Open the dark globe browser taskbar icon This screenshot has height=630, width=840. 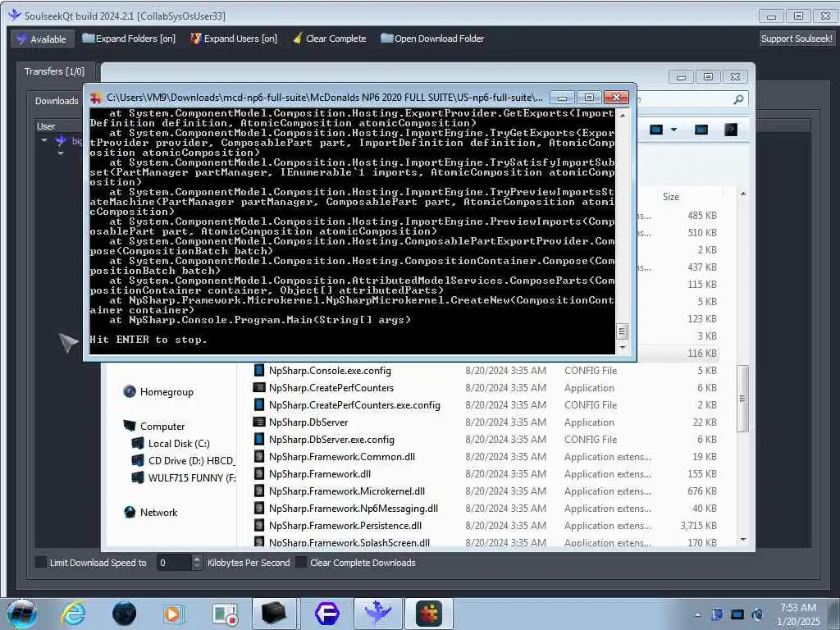point(125,614)
